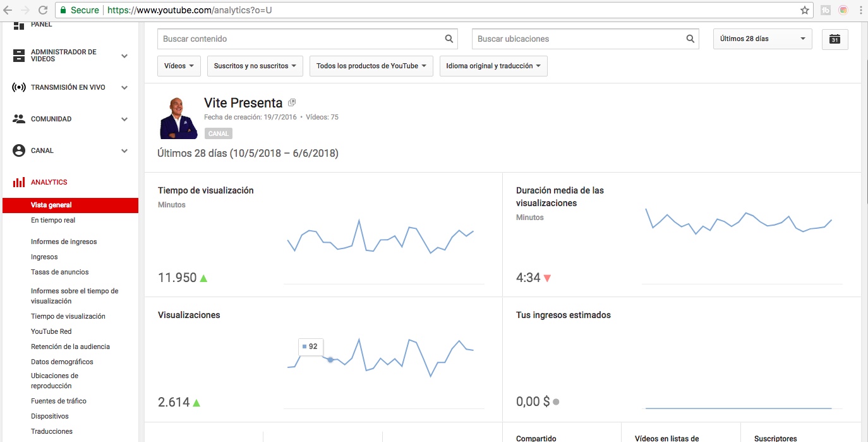Click the red Analytics bars icon
The image size is (868, 442).
point(19,182)
